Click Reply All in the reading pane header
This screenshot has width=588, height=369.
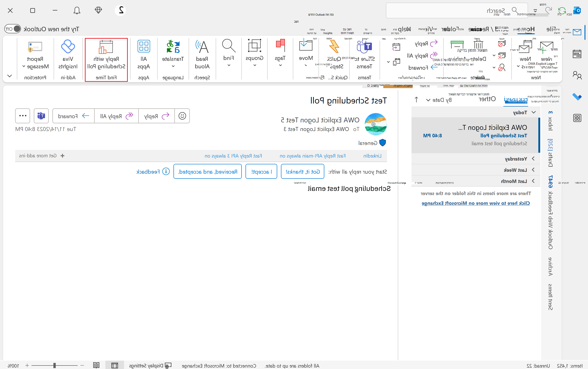coord(116,116)
